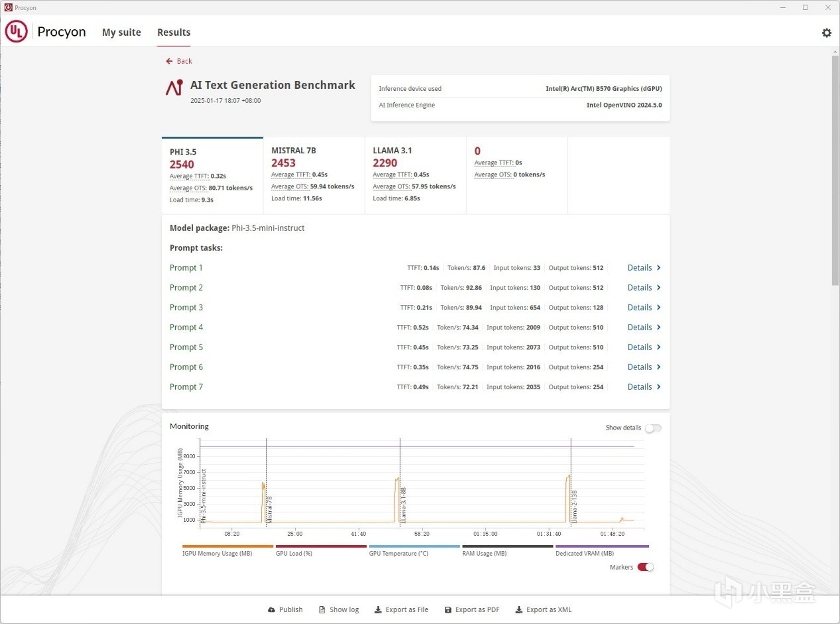The width and height of the screenshot is (840, 624).
Task: Click Export as PDF button
Action: (472, 610)
